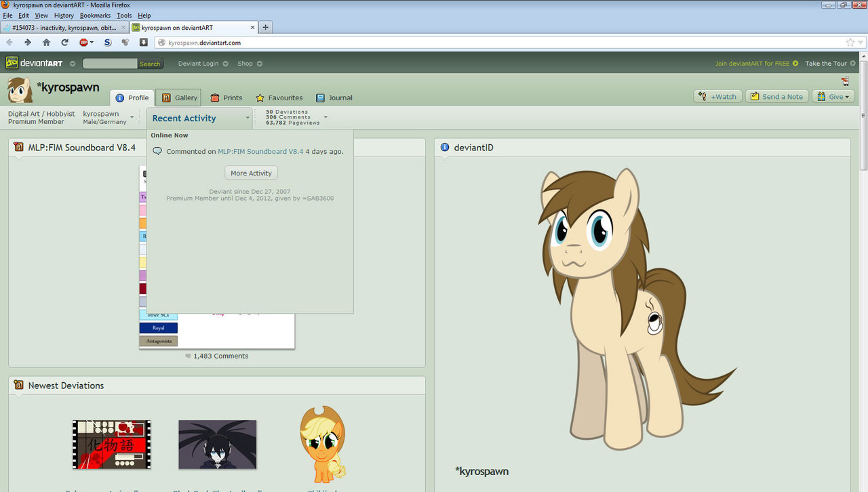The width and height of the screenshot is (868, 492).
Task: Open the Downloads arrow icon
Action: pyautogui.click(x=144, y=42)
